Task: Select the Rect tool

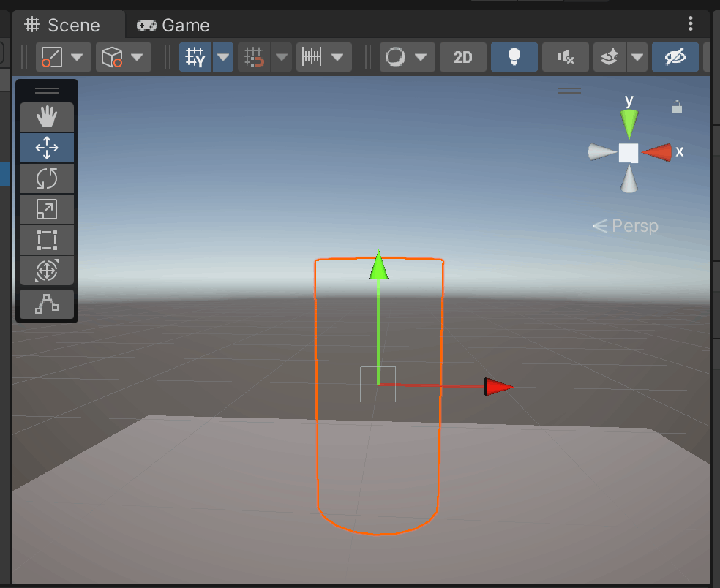Action: point(47,240)
